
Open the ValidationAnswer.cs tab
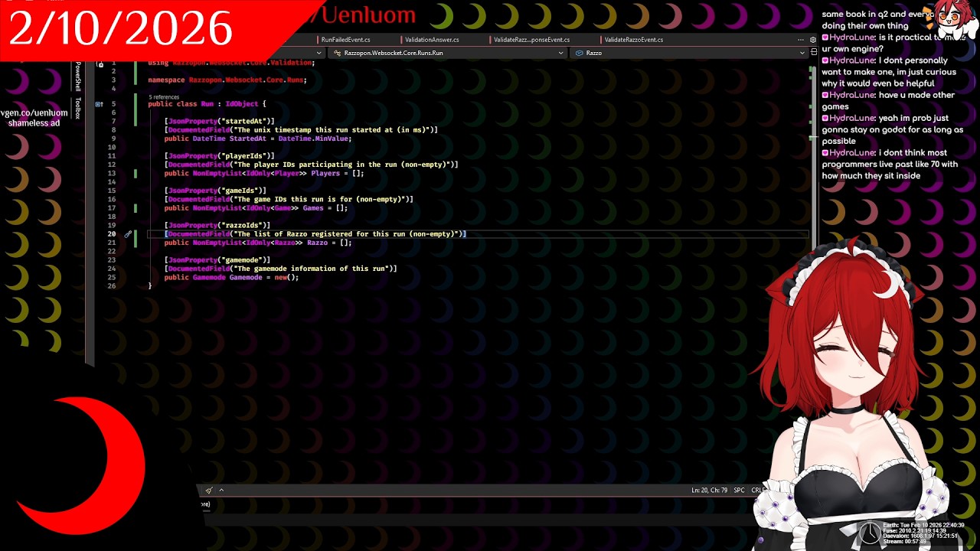432,40
